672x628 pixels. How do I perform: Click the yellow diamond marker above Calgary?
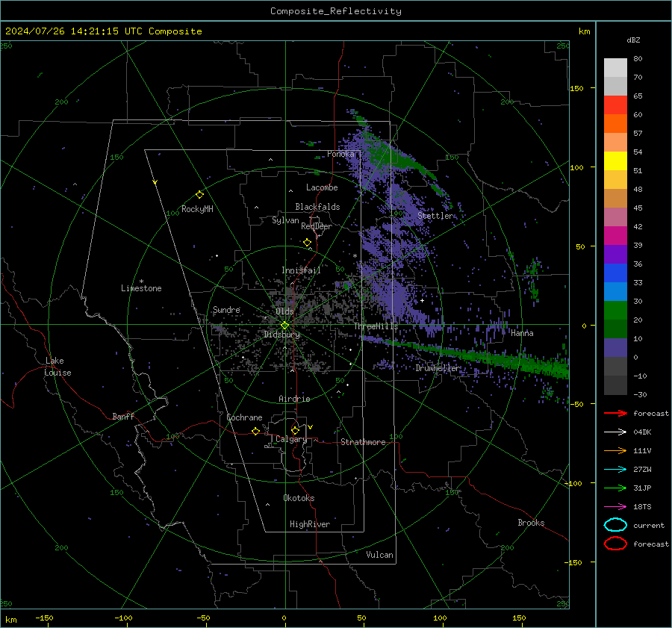pos(295,430)
